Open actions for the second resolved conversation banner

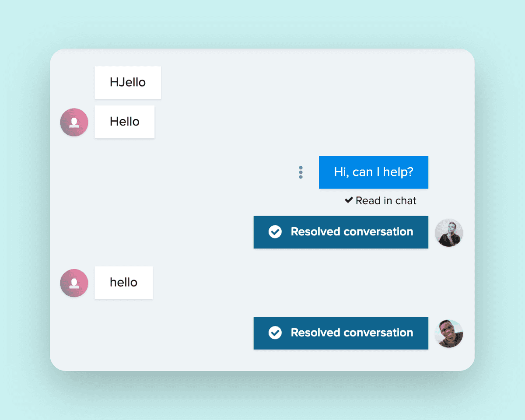[341, 333]
